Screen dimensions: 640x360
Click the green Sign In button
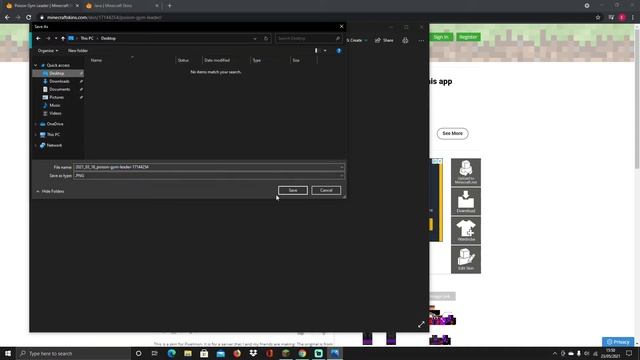click(x=441, y=37)
